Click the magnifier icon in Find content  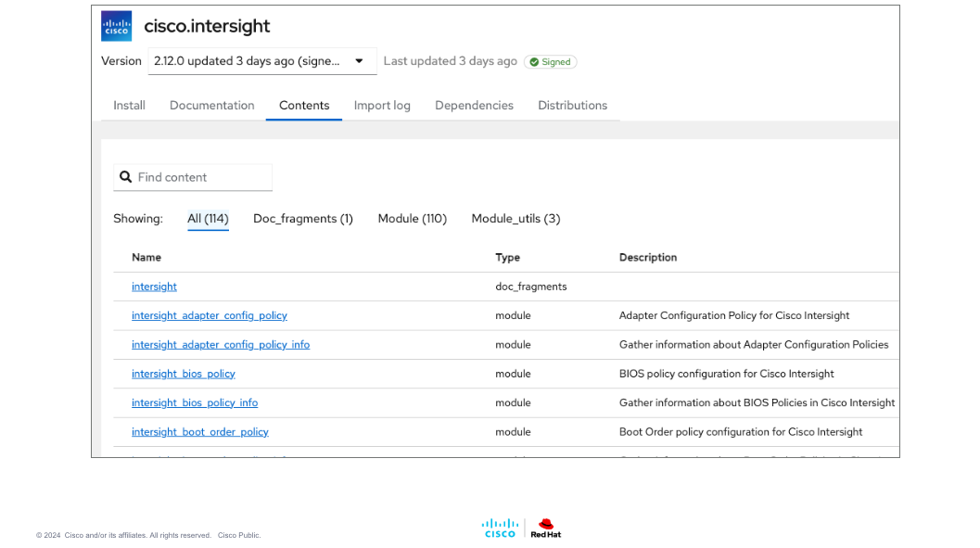[x=126, y=177]
